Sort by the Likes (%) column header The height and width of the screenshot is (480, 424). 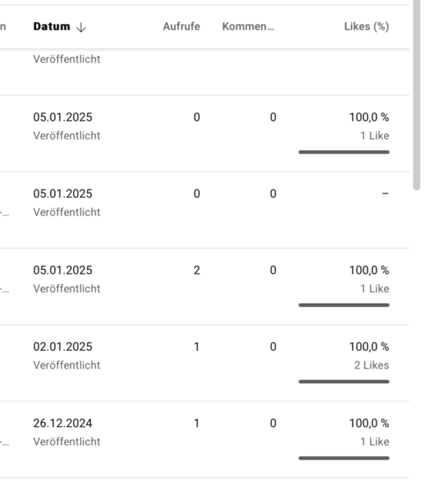pos(366,26)
